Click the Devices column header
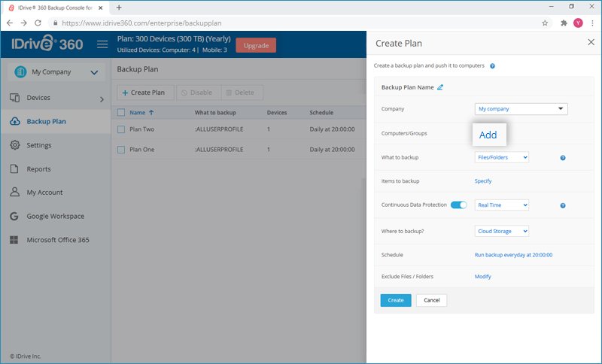Viewport: 602px width, 364px height. pyautogui.click(x=277, y=112)
